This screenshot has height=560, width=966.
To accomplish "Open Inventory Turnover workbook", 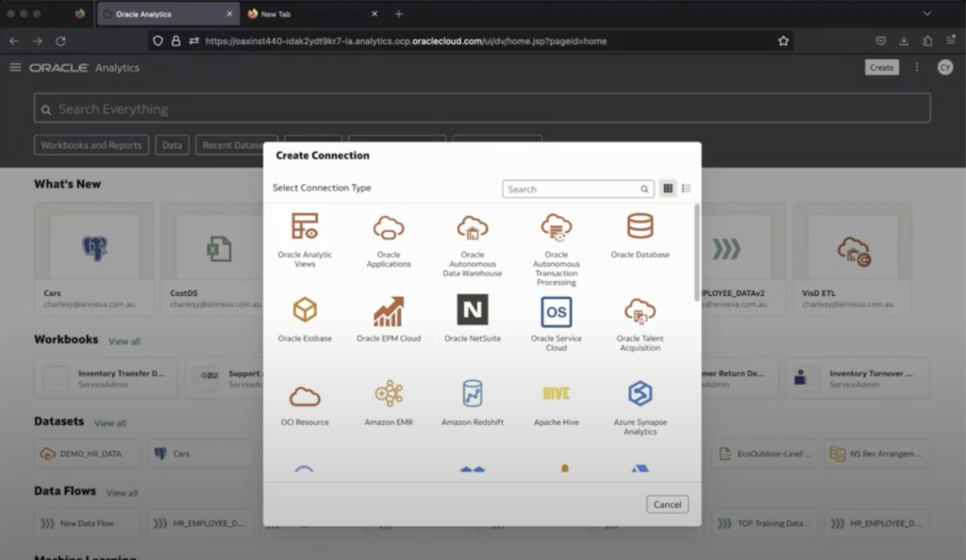I will pyautogui.click(x=858, y=378).
